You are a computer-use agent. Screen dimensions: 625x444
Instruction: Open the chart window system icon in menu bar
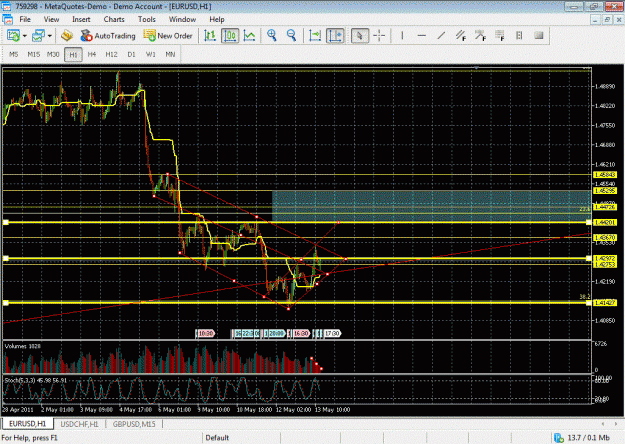[x=7, y=19]
